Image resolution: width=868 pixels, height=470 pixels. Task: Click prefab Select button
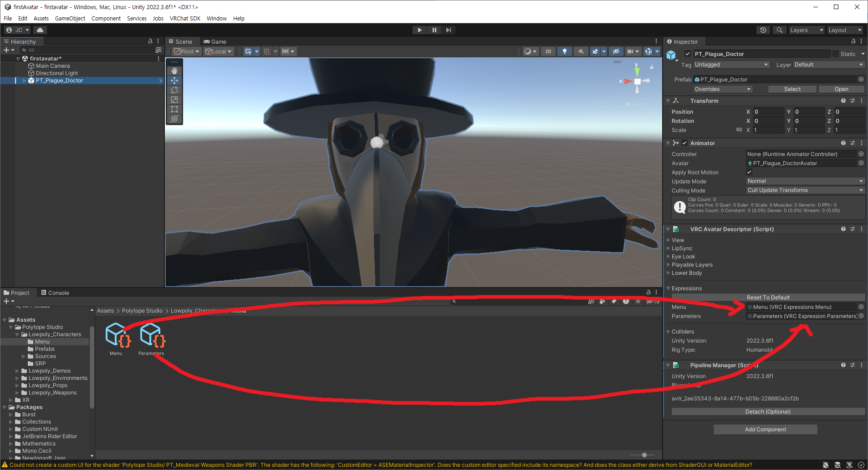(792, 89)
